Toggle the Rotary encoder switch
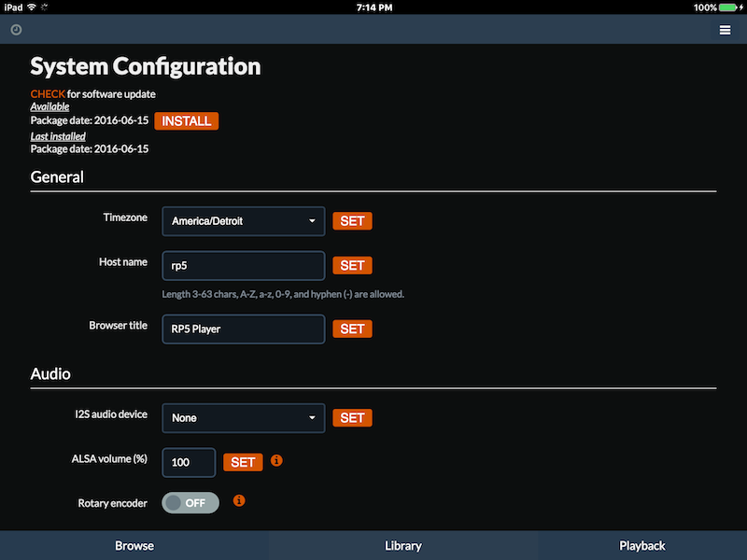This screenshot has height=560, width=747. click(x=190, y=503)
